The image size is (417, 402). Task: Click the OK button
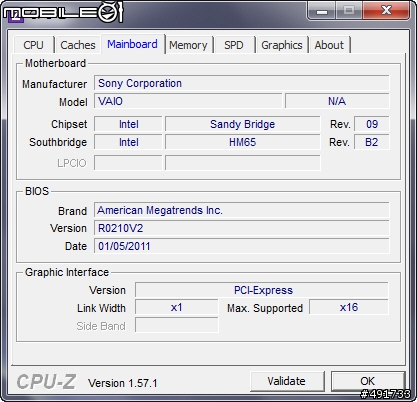pyautogui.click(x=368, y=381)
